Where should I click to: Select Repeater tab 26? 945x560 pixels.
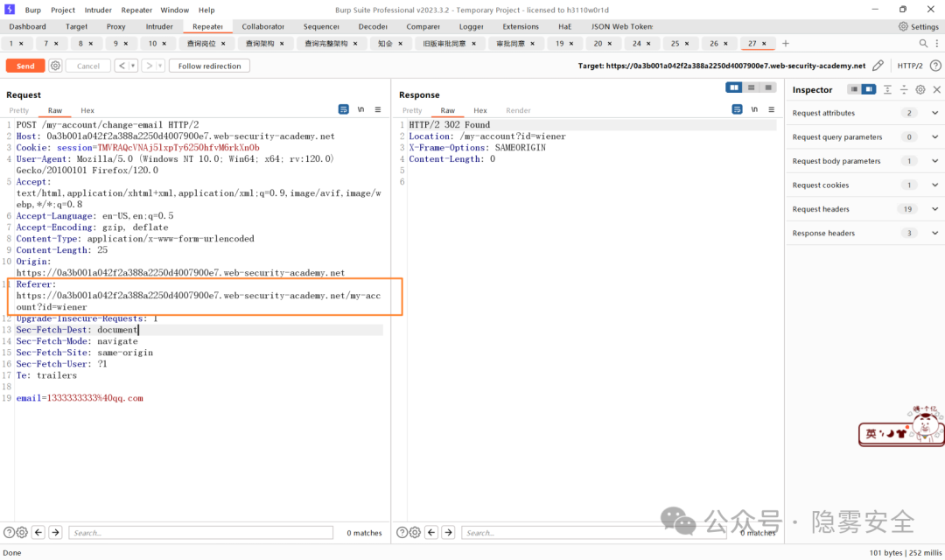point(714,44)
